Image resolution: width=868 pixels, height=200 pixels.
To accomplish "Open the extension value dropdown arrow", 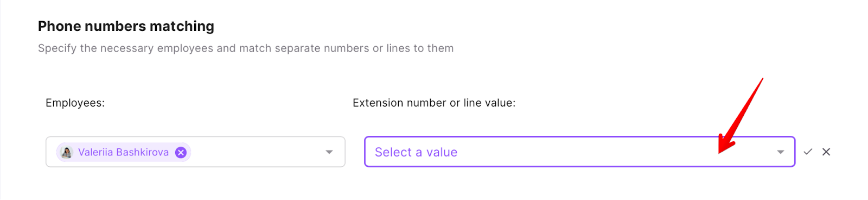I will click(x=781, y=152).
